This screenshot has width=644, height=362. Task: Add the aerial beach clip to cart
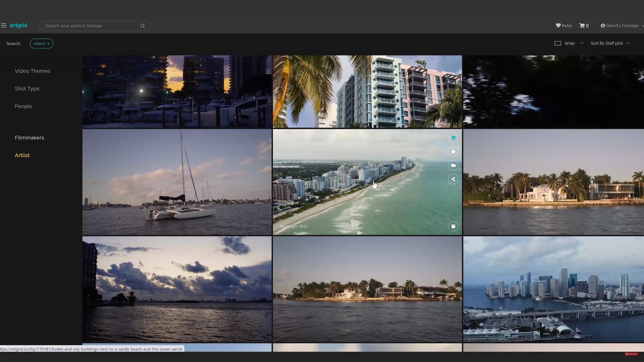point(453,138)
